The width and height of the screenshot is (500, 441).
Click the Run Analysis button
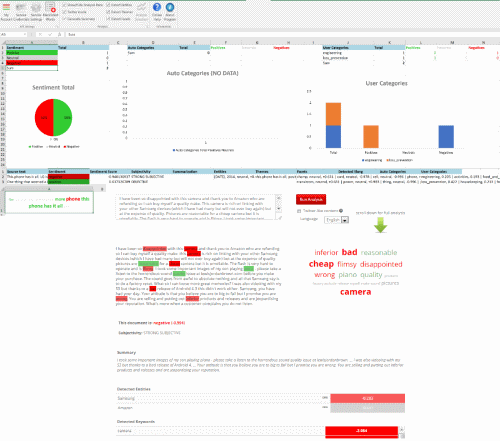[x=311, y=199]
